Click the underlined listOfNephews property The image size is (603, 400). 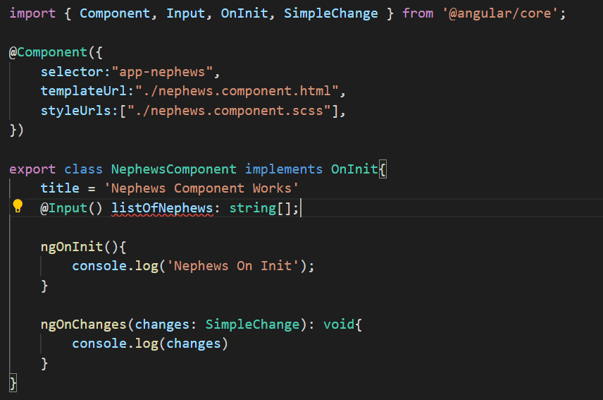click(162, 208)
